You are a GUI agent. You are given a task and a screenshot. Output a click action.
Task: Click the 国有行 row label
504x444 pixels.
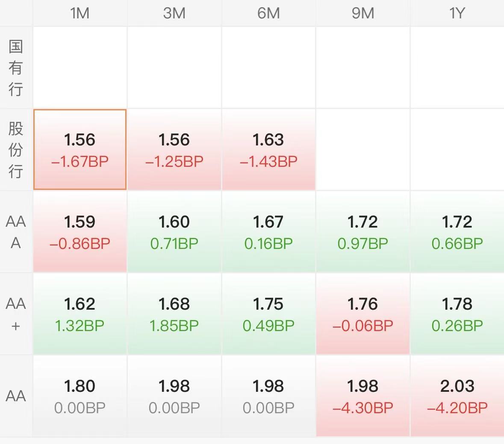[16, 68]
